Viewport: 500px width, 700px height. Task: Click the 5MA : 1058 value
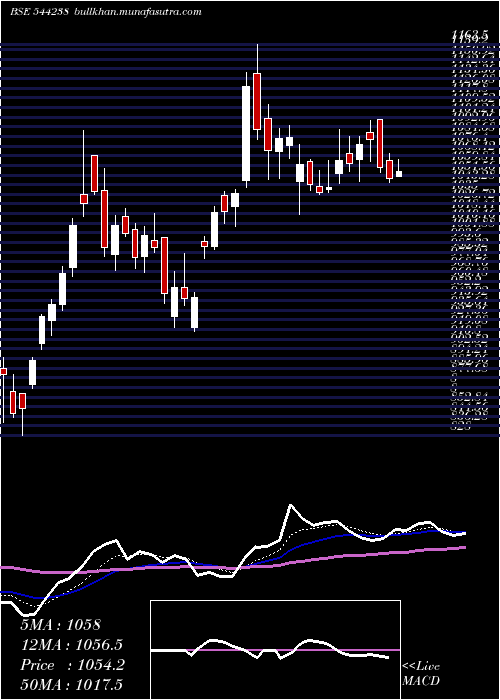[62, 625]
